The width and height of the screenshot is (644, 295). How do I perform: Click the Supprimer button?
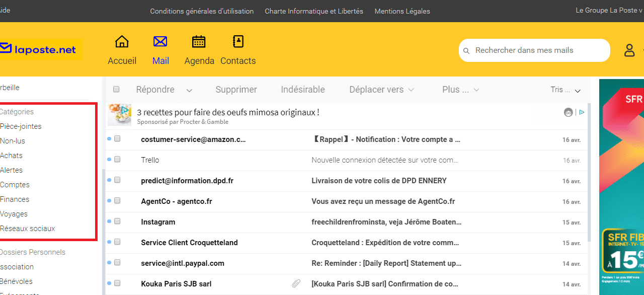pyautogui.click(x=236, y=90)
